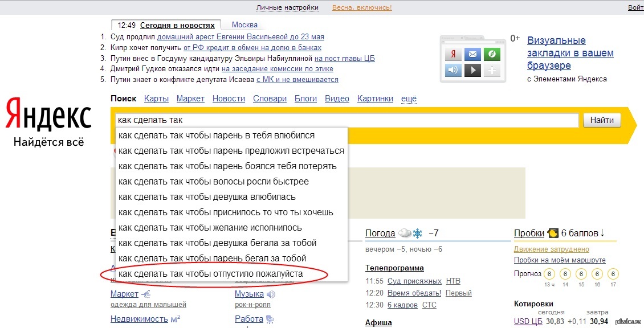Open news link с МК и не вмешивается

click(x=297, y=80)
